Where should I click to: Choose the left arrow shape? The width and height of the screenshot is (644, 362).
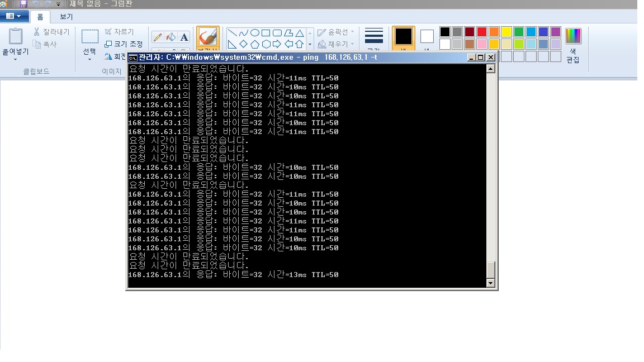click(x=288, y=44)
